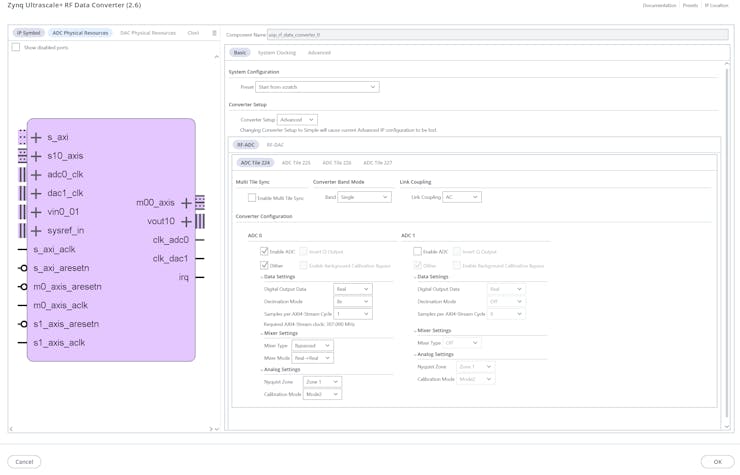Toggle Show disabled ports checkbox
Image resolution: width=740 pixels, height=475 pixels.
[x=16, y=47]
